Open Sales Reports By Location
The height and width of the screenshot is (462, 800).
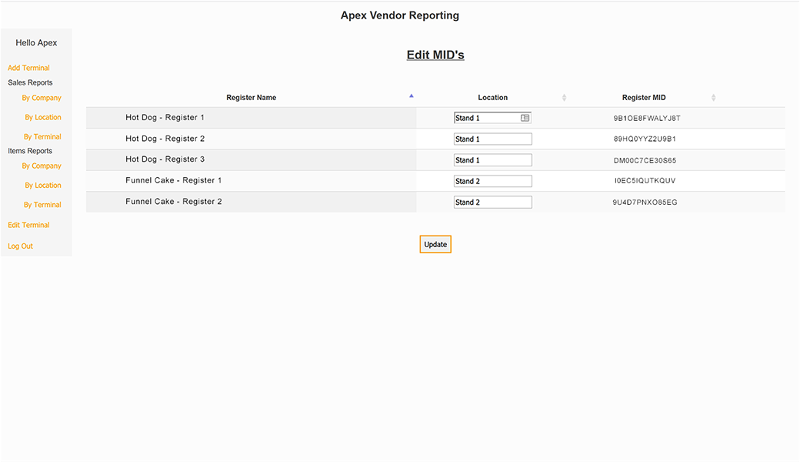point(43,117)
